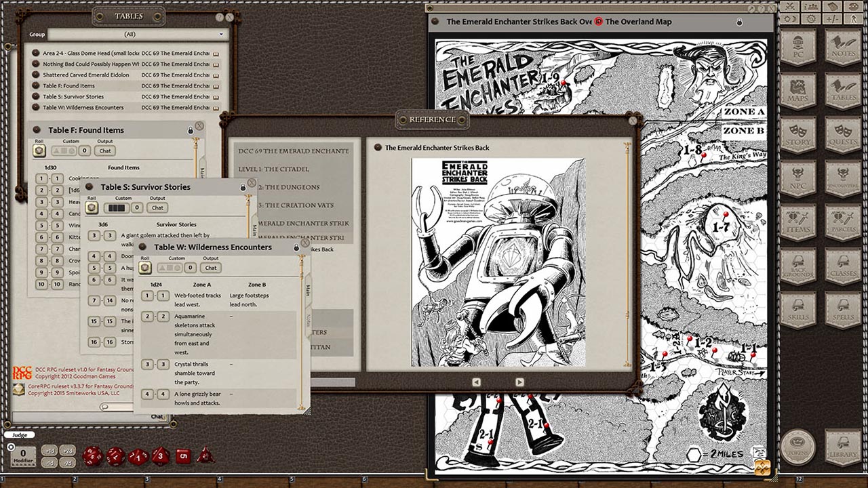Open the Group dropdown in Tables
The image size is (868, 488).
click(x=136, y=35)
